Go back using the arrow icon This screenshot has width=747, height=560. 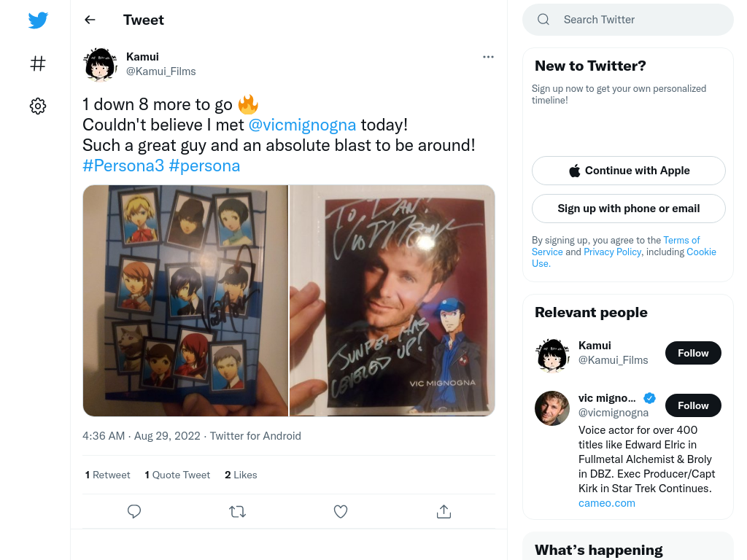[x=90, y=20]
